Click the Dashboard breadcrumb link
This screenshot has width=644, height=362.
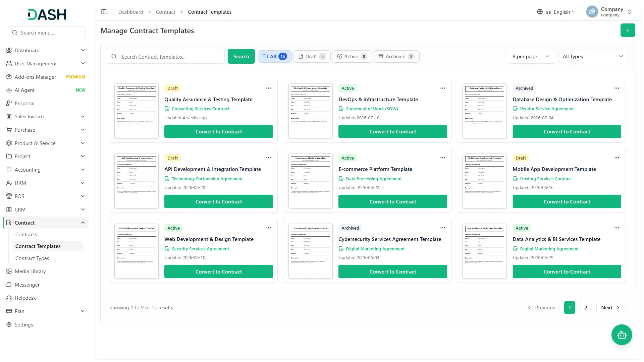coord(130,12)
